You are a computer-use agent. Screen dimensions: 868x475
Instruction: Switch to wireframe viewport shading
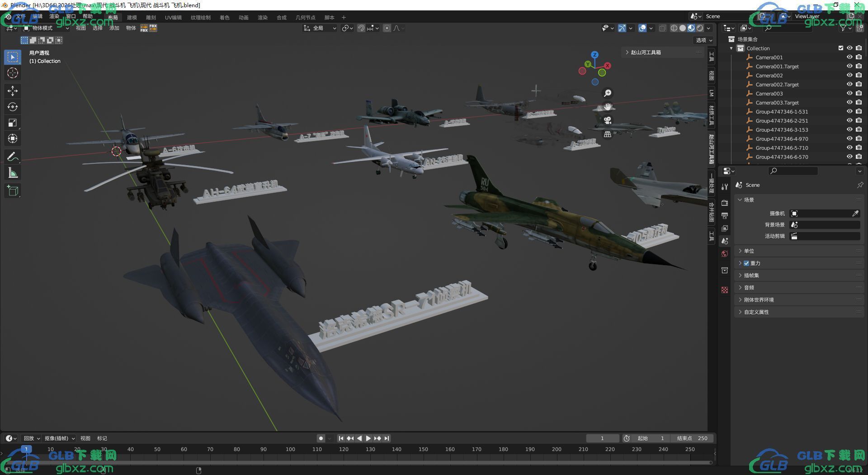tap(674, 28)
